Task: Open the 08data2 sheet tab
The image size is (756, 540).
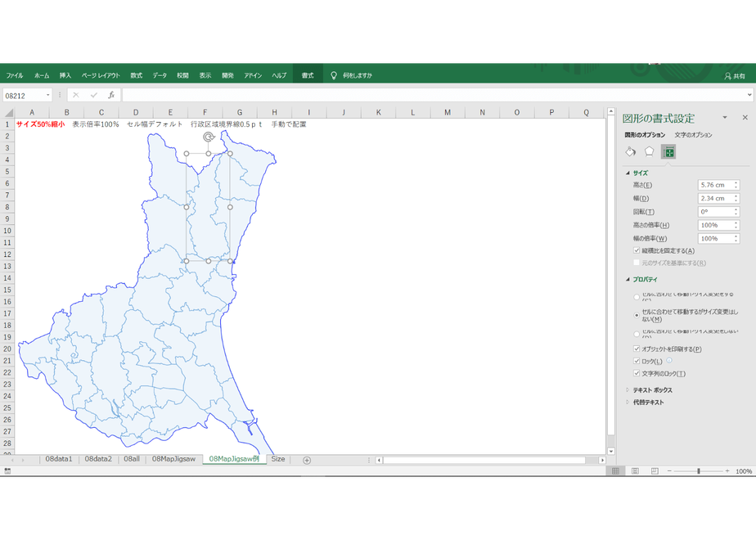Action: click(x=98, y=459)
